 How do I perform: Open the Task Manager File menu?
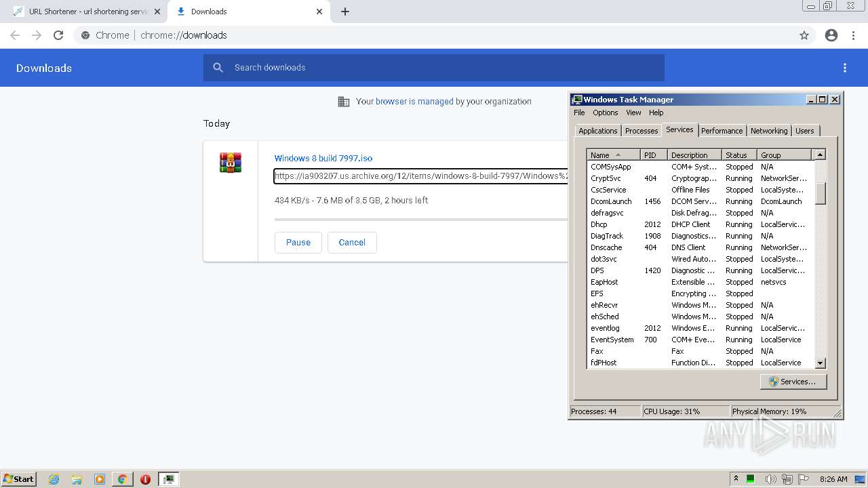(579, 113)
